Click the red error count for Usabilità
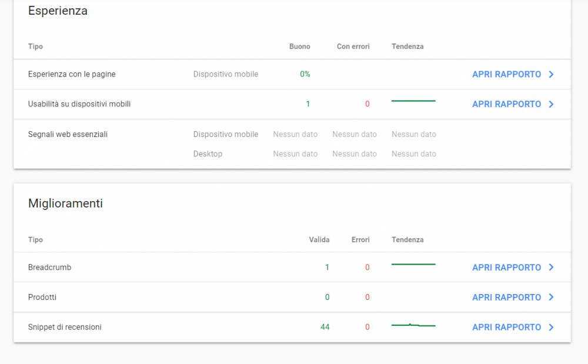This screenshot has height=364, width=588. coord(367,103)
